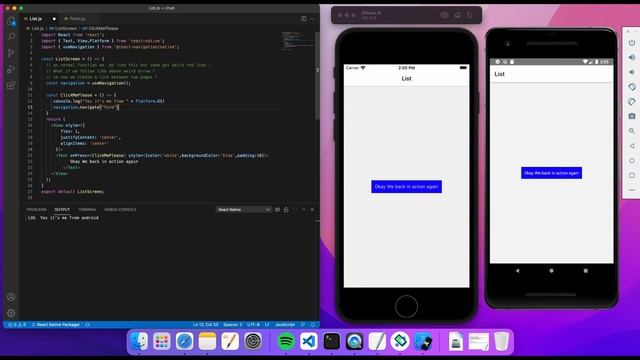Viewport: 640px width, 360px height.
Task: Open the Manage gear in activity bar
Action: coord(11,313)
